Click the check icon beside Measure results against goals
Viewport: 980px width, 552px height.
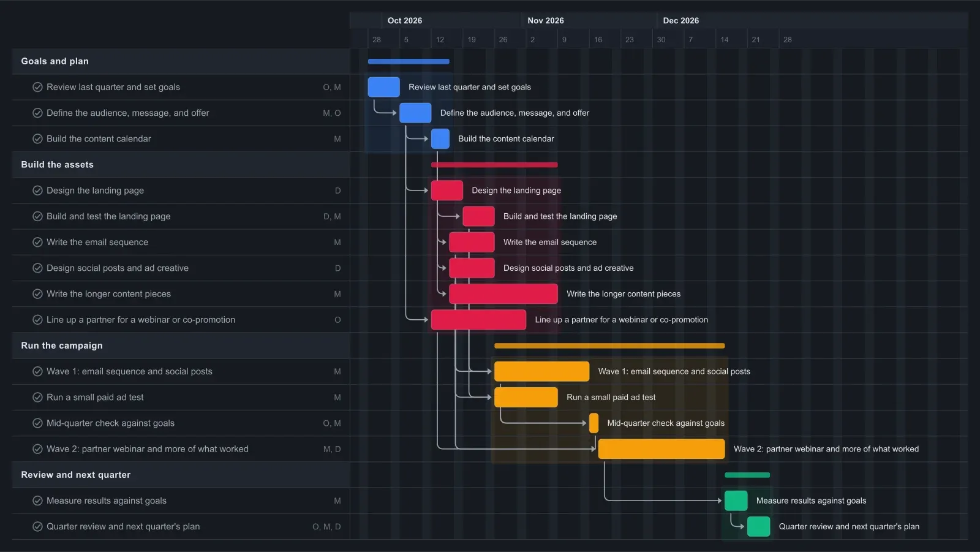pos(37,501)
